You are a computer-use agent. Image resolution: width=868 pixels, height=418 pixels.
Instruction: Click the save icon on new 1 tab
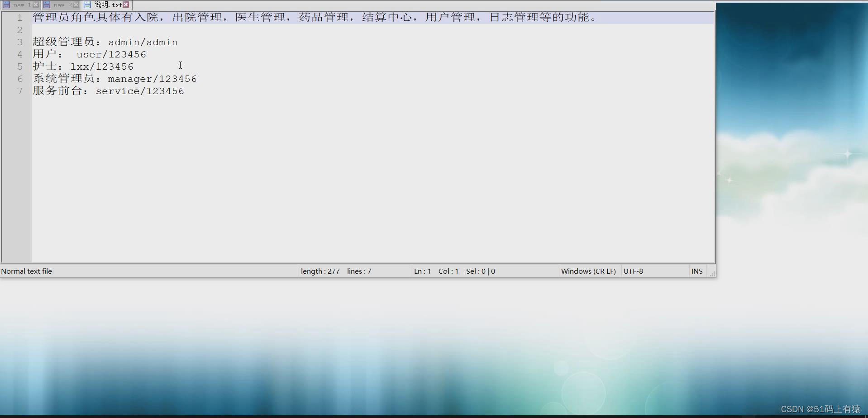tap(6, 5)
